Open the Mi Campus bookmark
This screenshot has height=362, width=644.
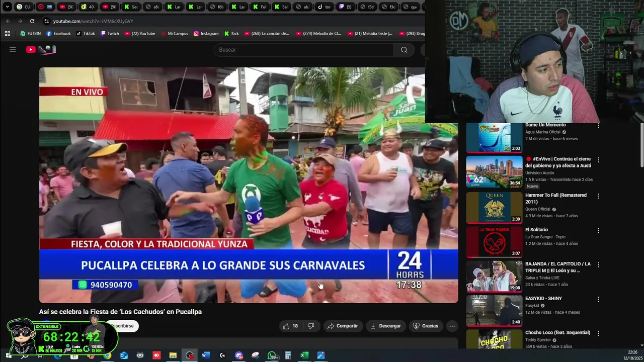(x=175, y=34)
